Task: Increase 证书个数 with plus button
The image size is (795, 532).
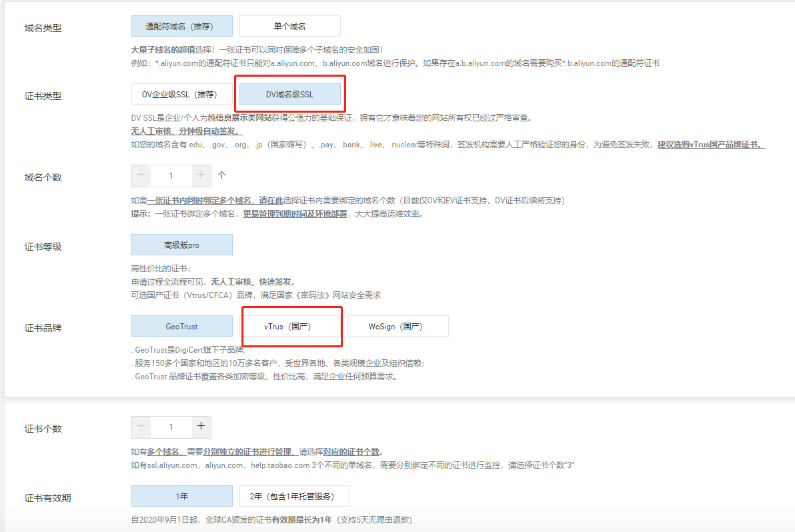Action: (201, 427)
